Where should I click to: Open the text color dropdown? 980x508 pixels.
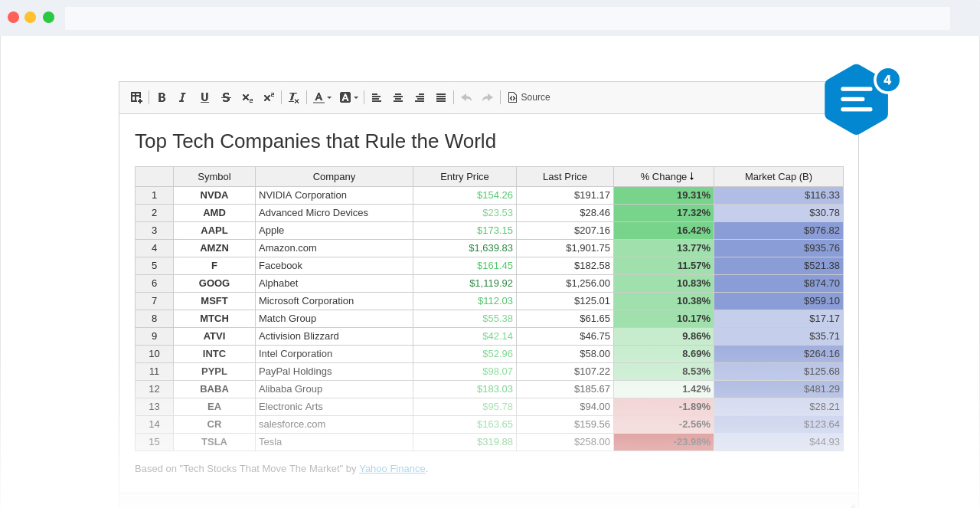click(x=322, y=97)
